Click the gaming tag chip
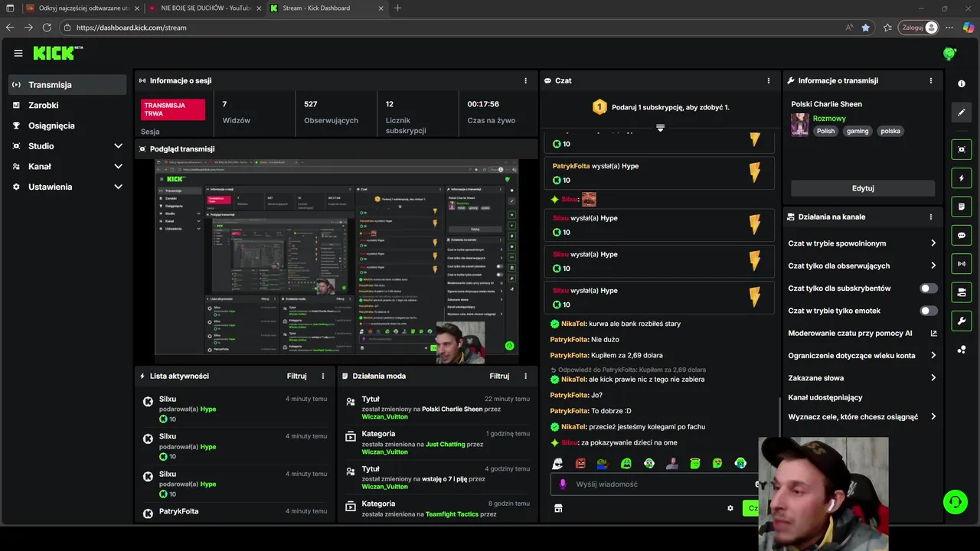This screenshot has height=551, width=980. click(857, 131)
